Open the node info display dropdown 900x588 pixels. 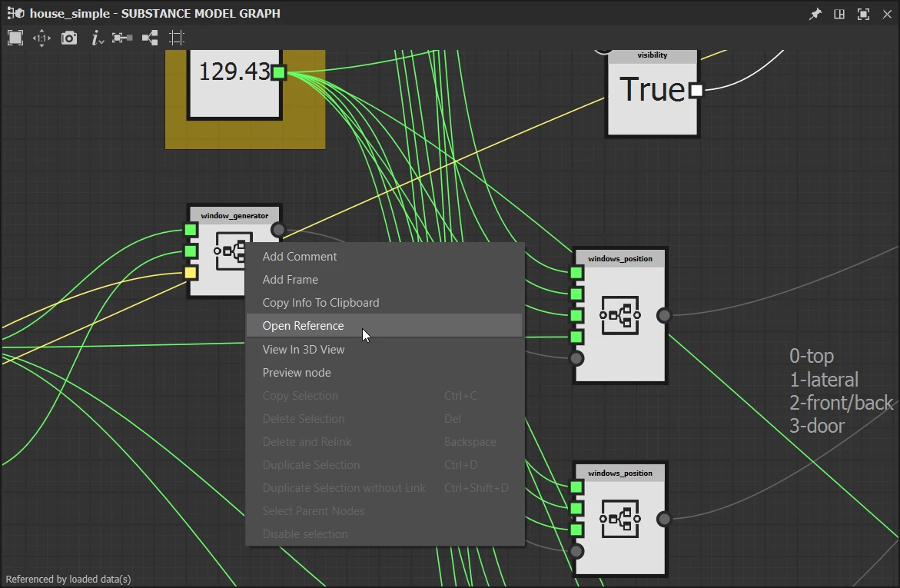[97, 38]
